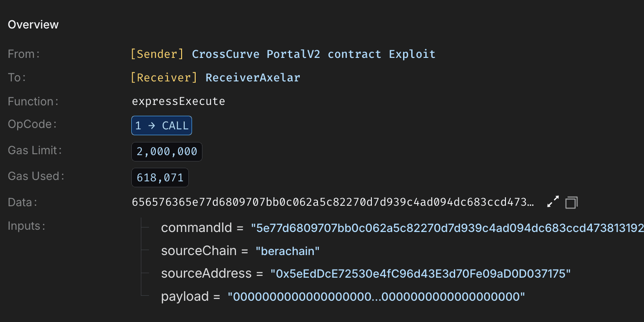Image resolution: width=644 pixels, height=322 pixels.
Task: Click the "1 → CALL" OpCode badge
Action: point(161,125)
